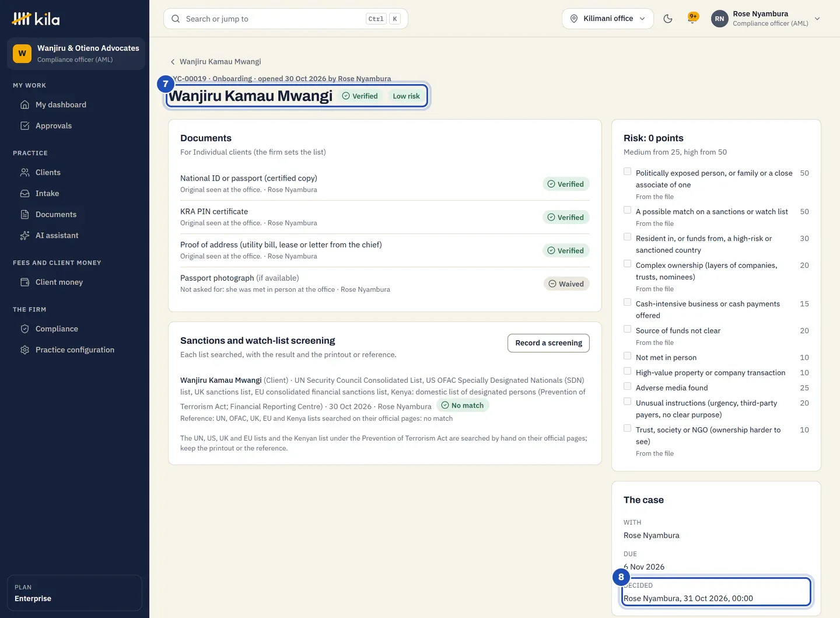The height and width of the screenshot is (618, 840).
Task: Click the RN user avatar
Action: (720, 19)
